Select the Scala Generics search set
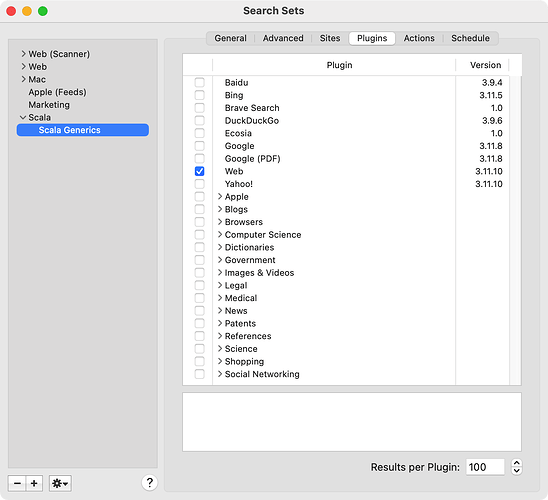 (x=83, y=130)
